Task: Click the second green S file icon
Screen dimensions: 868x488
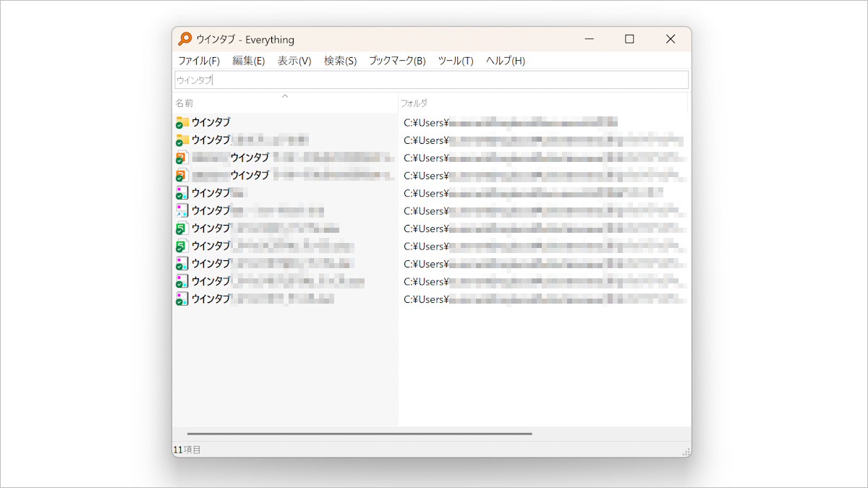Action: pyautogui.click(x=182, y=246)
